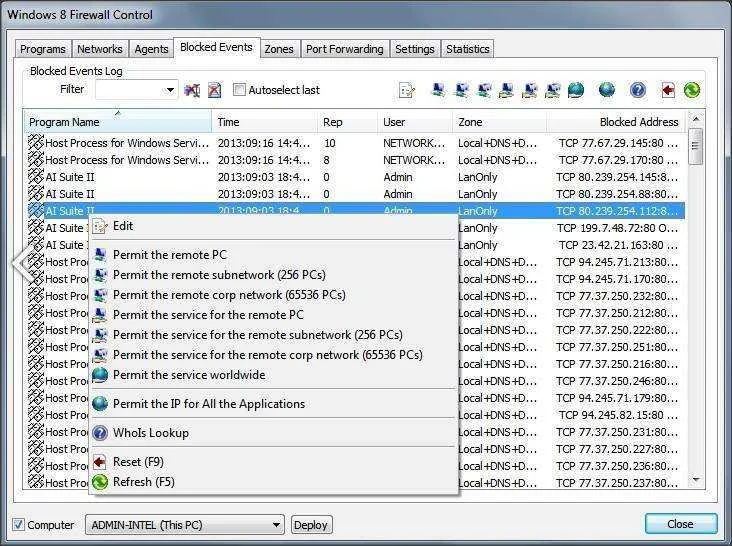
Task: Toggle the Computer checkbox
Action: pos(18,525)
